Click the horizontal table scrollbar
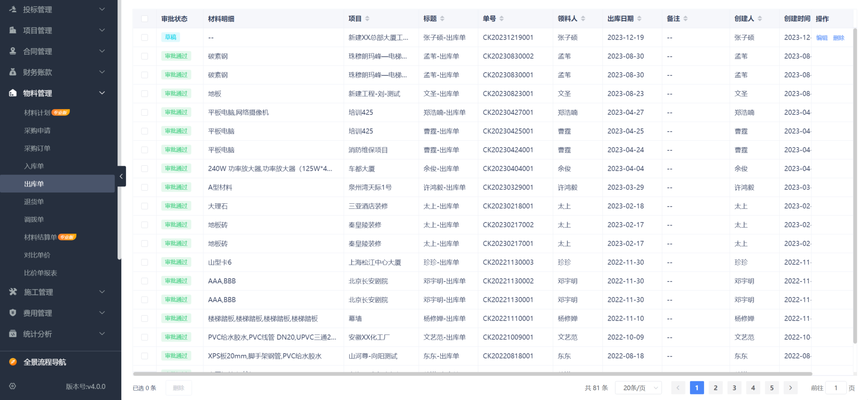Screen dimensions: 868x400 pyautogui.click(x=473, y=374)
